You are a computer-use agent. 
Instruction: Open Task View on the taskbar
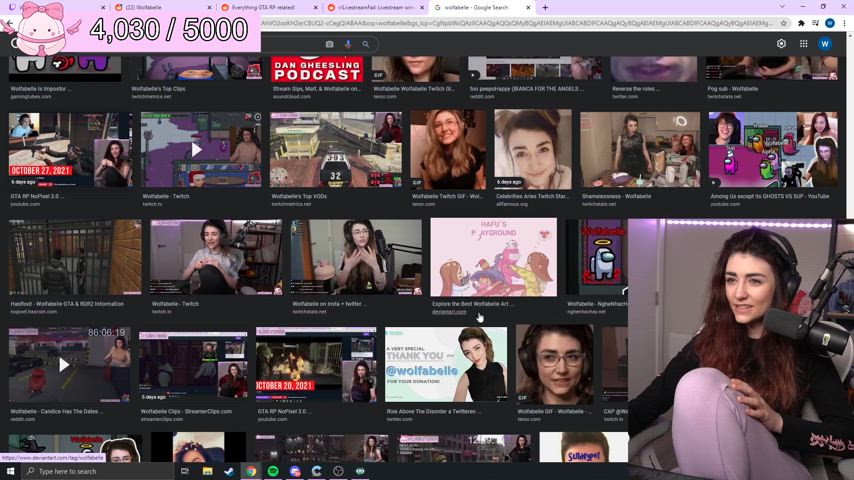point(185,471)
